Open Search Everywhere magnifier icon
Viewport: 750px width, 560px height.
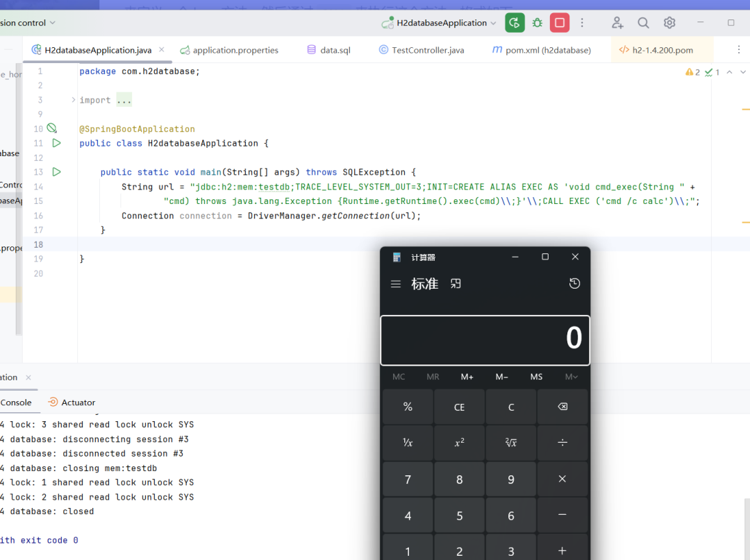coord(643,23)
